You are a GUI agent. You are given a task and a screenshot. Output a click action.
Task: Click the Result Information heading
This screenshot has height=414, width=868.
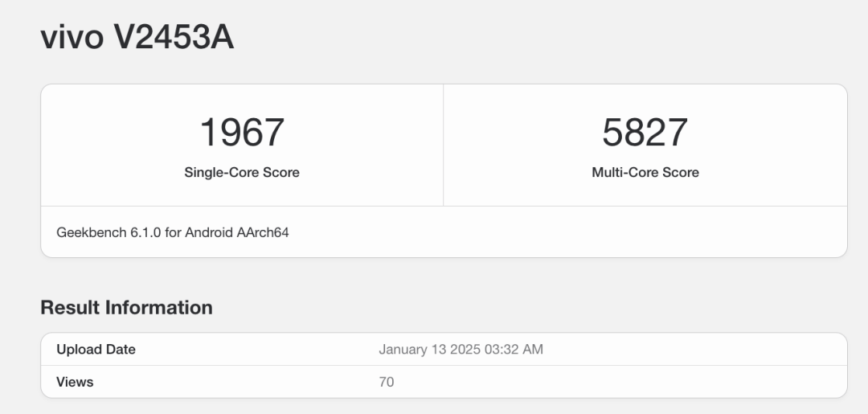pos(126,307)
